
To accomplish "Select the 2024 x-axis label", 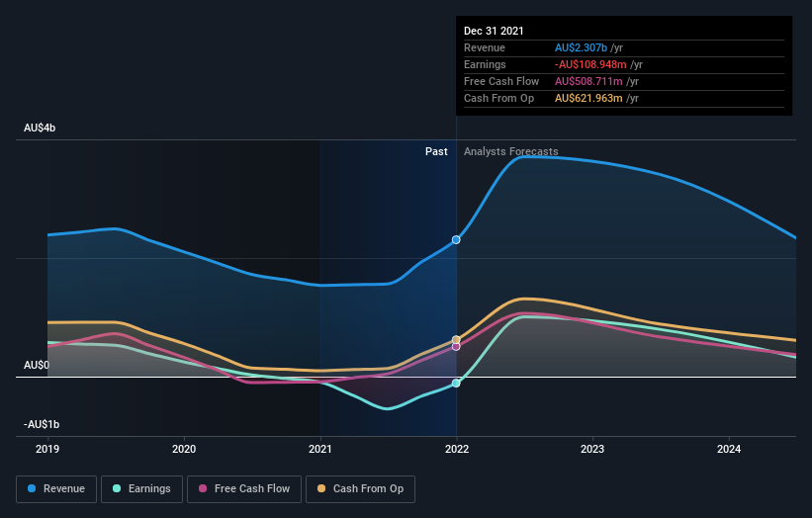I will pos(729,449).
